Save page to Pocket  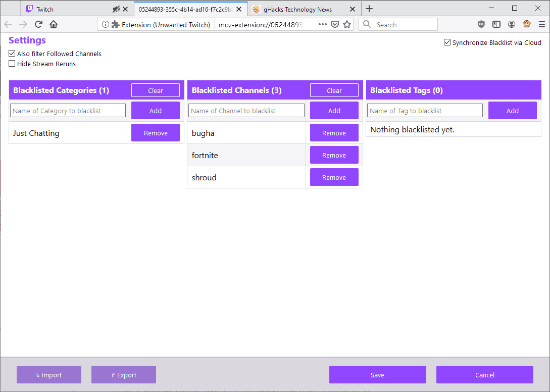click(x=335, y=24)
